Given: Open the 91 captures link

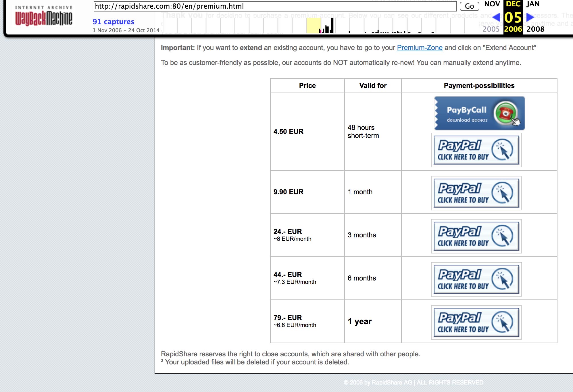Looking at the screenshot, I should [113, 22].
